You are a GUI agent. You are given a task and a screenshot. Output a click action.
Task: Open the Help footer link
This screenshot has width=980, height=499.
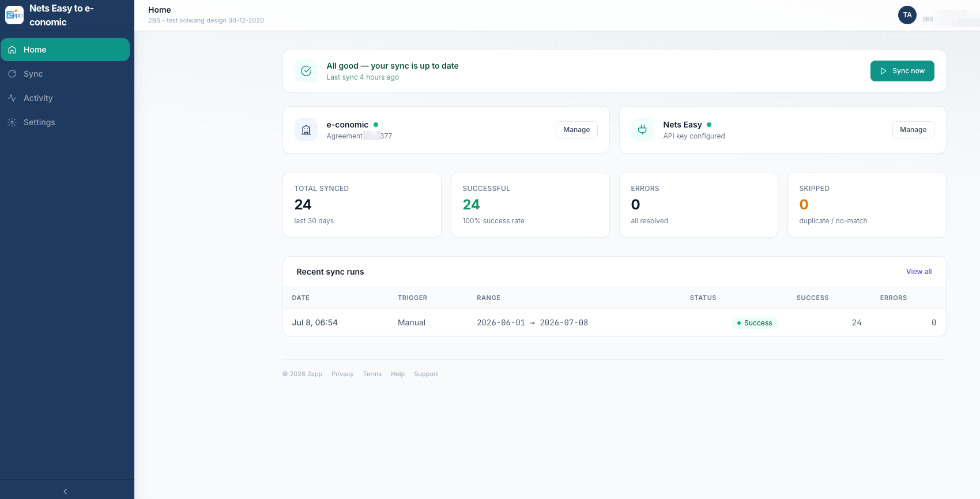tap(398, 374)
